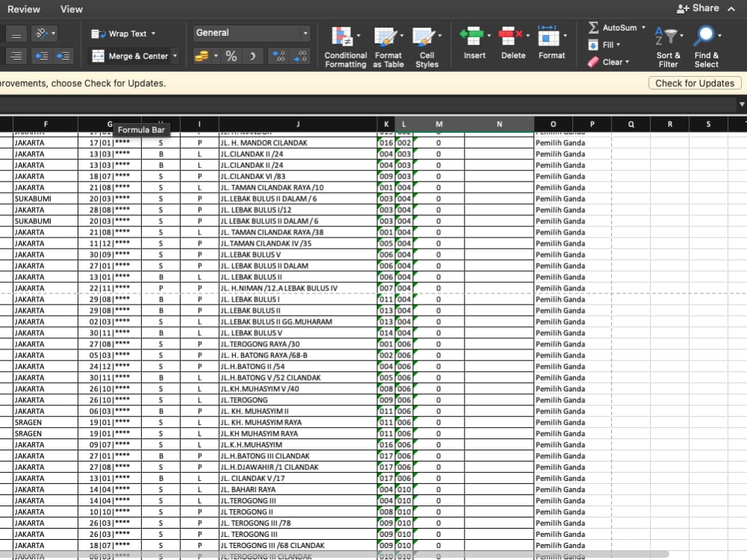Open Find & Select
Image resolution: width=747 pixels, height=560 pixels.
click(x=707, y=46)
